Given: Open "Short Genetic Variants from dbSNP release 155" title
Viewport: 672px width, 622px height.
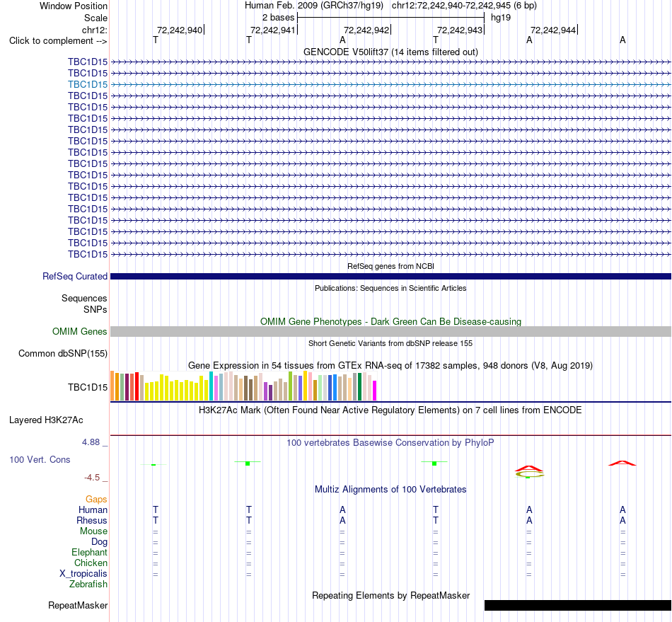Looking at the screenshot, I should pos(390,343).
